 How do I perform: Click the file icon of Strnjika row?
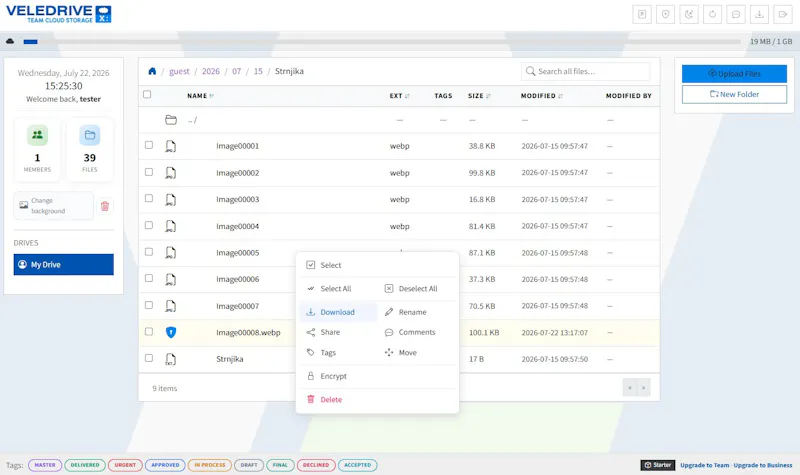[170, 359]
